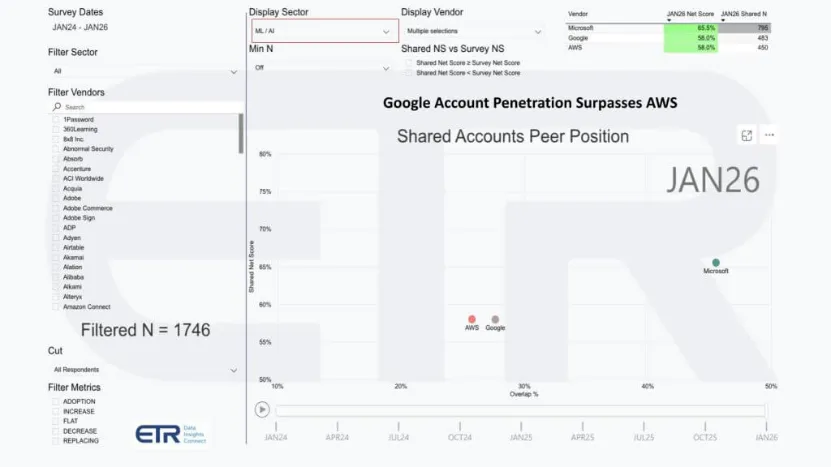Viewport: 831px width, 468px height.
Task: Check the 1Password vendor checkbox
Action: (x=56, y=119)
